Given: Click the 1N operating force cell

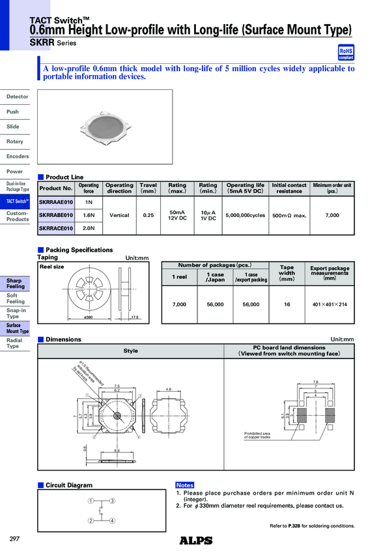Looking at the screenshot, I should [89, 203].
